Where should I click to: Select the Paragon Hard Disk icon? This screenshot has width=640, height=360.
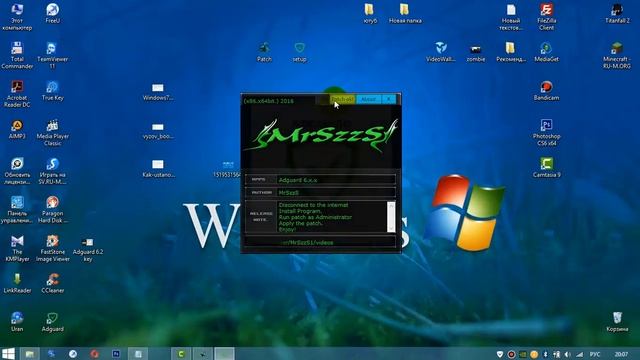pyautogui.click(x=52, y=209)
